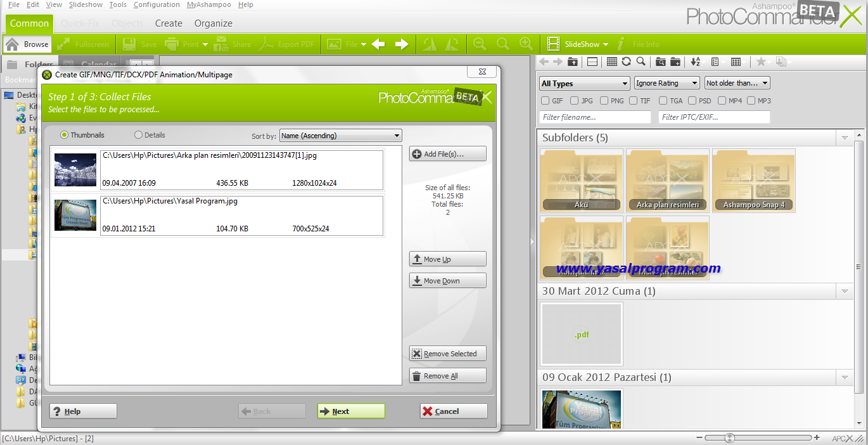This screenshot has height=445, width=868.
Task: Expand the All Types filter dropdown
Action: 584,83
